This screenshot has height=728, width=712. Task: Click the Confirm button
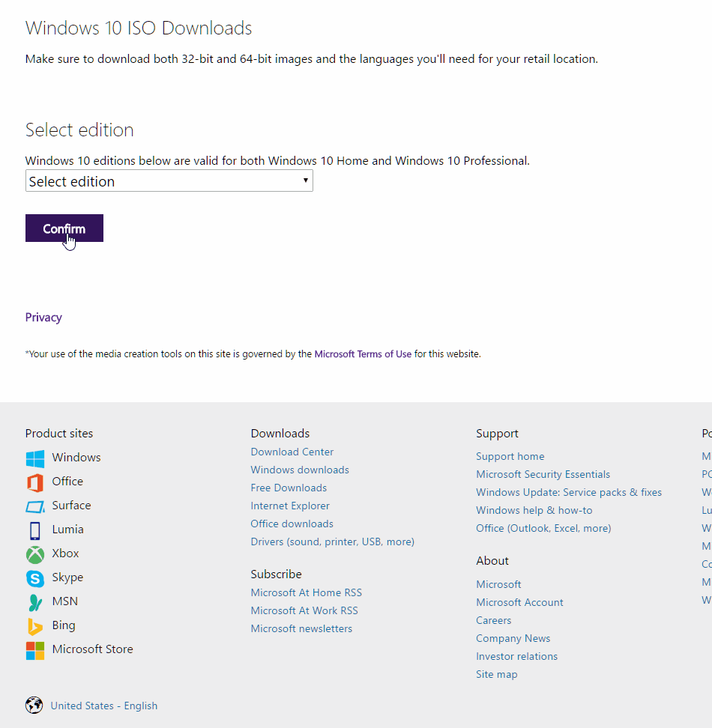coord(64,228)
